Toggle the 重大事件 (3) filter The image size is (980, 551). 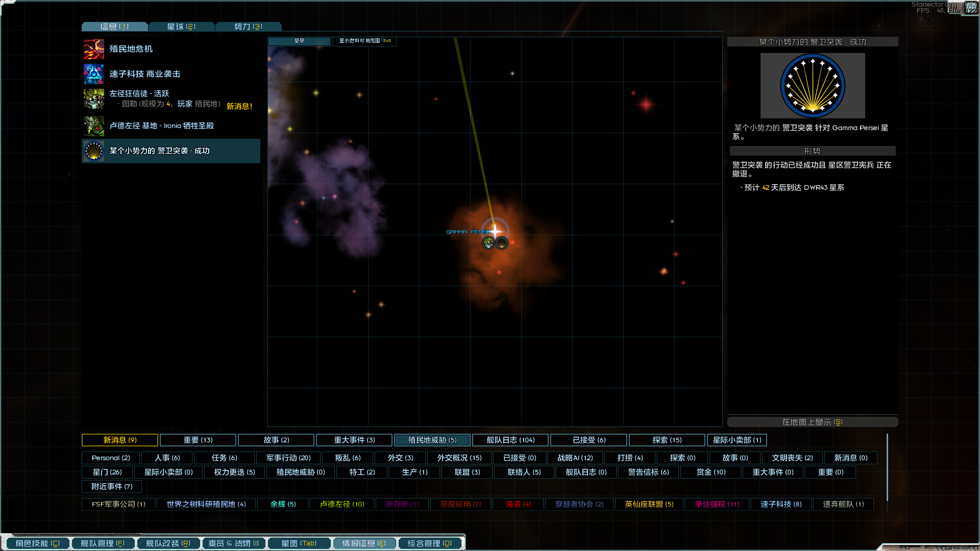354,440
